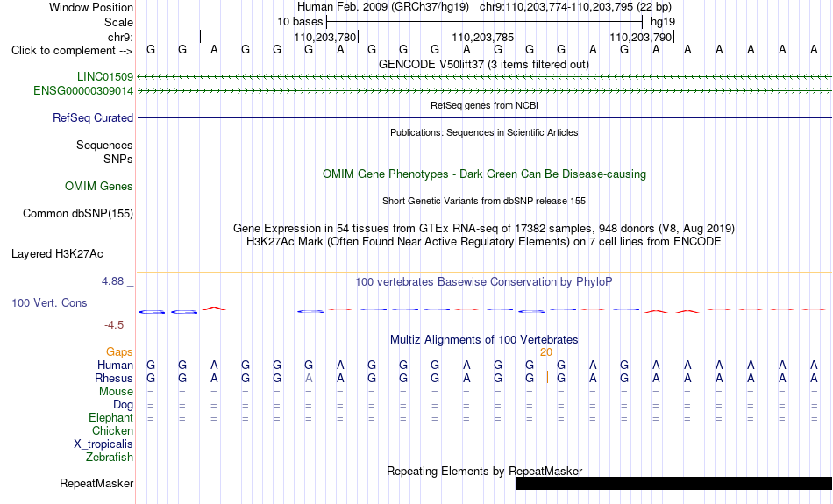Viewport: 833px width, 504px height.
Task: Click 'Click to complement -->' label
Action: click(72, 51)
